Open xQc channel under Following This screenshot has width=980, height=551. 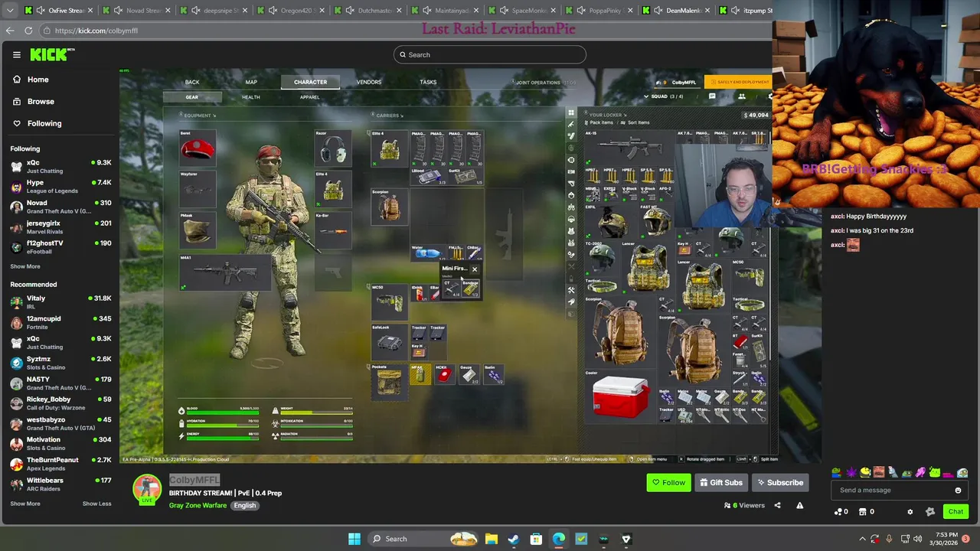pos(60,166)
